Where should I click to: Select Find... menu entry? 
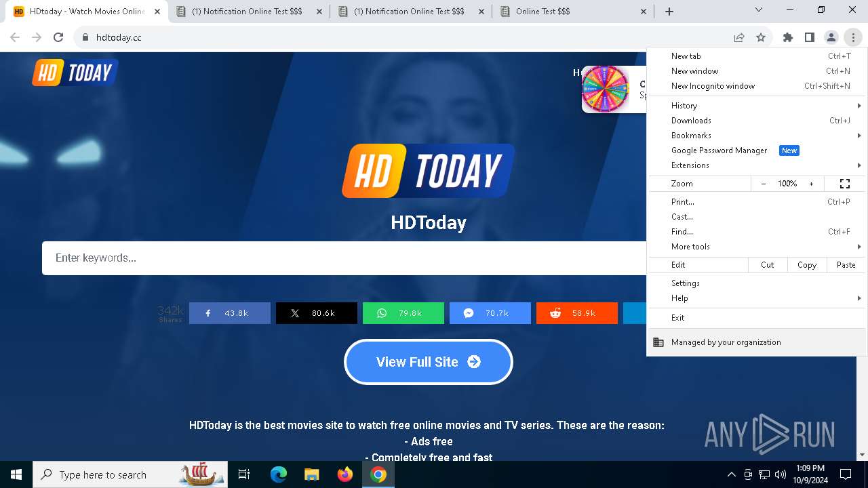756,232
